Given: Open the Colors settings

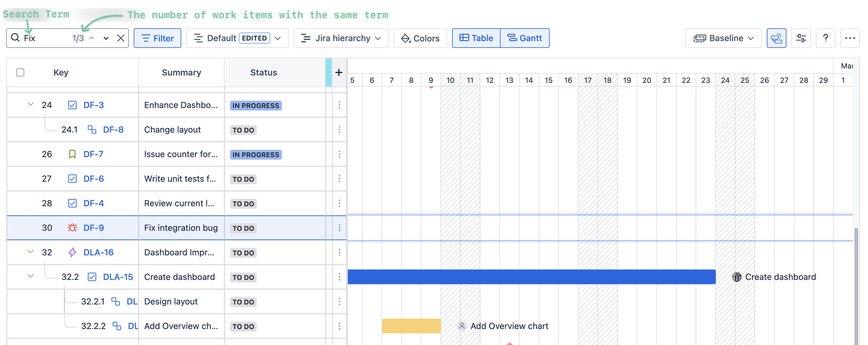Looking at the screenshot, I should (420, 38).
